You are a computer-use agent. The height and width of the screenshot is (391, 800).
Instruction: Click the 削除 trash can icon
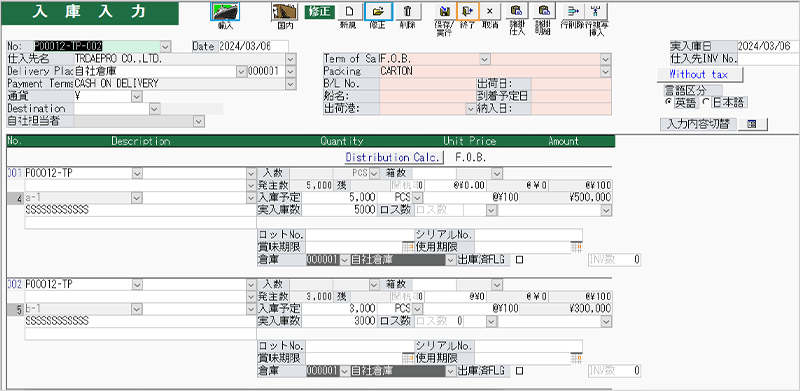(x=408, y=11)
